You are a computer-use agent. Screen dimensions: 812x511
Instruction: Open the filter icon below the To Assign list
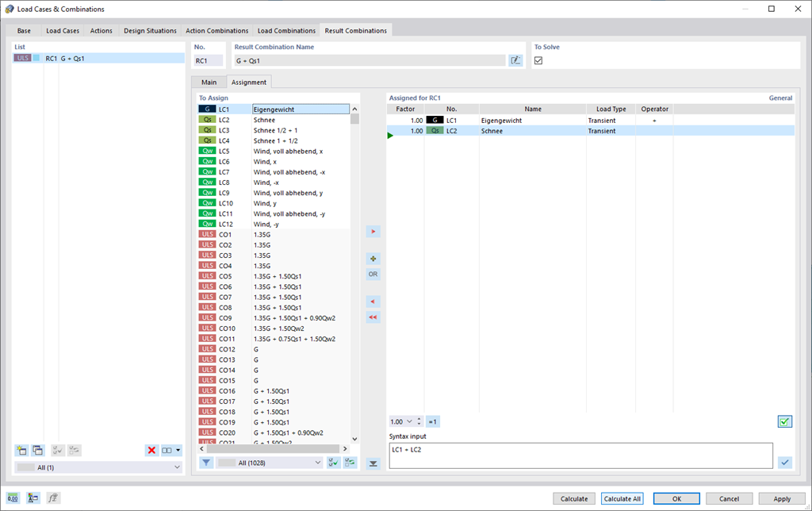point(206,462)
